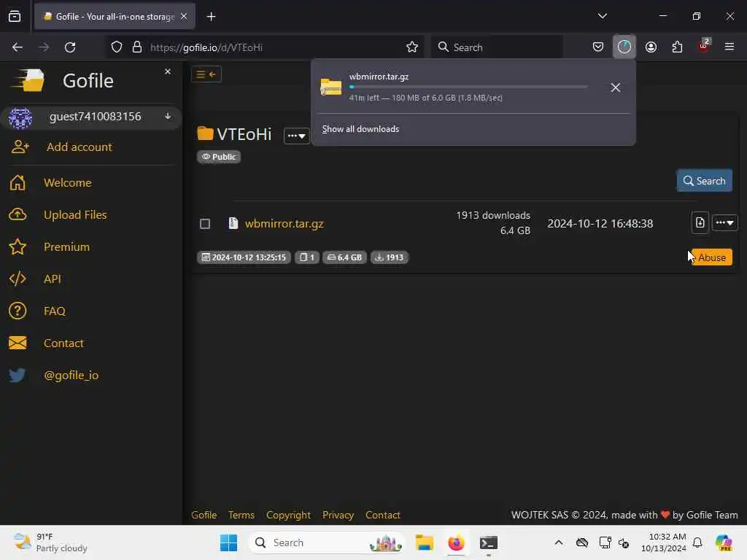Go to Welcome in the sidebar
Viewport: 747px width, 560px height.
(67, 182)
